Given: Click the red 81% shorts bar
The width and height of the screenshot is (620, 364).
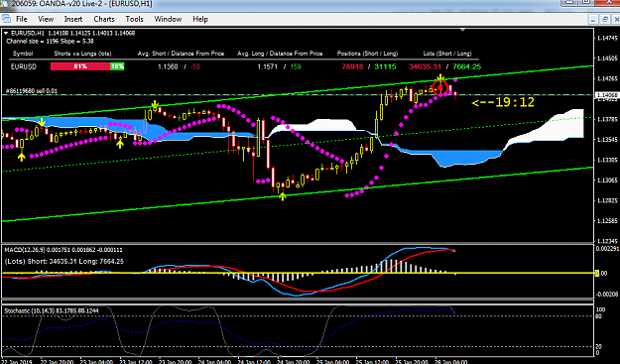Looking at the screenshot, I should click(80, 66).
